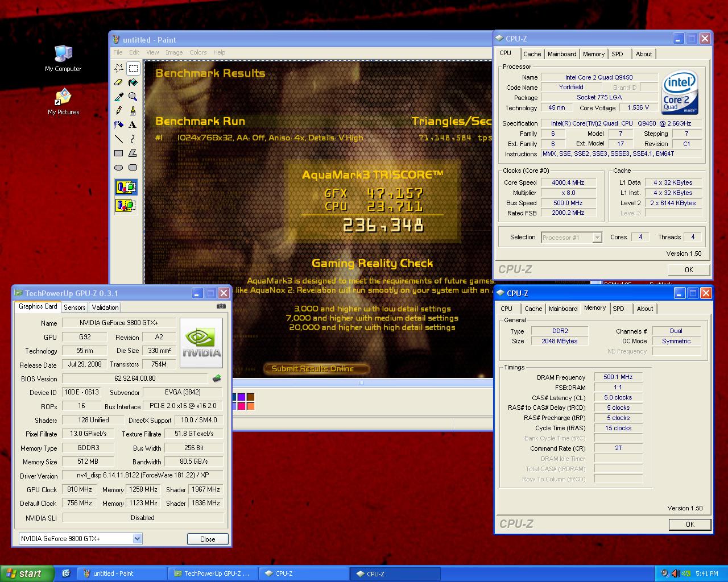The width and height of the screenshot is (728, 582).
Task: Click the Core Speed value 4000.4 MHz
Action: pos(568,182)
